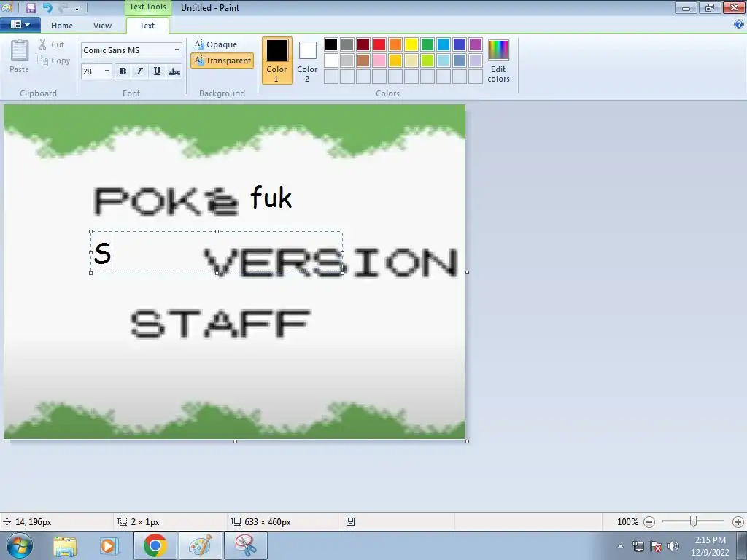This screenshot has width=747, height=560.
Task: Click the zoom in plus button
Action: (x=738, y=522)
